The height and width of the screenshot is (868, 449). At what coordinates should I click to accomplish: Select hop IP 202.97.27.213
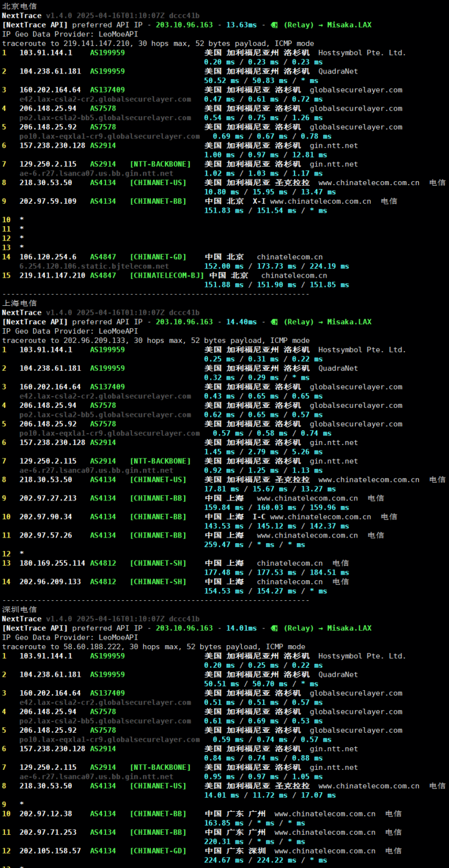point(48,498)
